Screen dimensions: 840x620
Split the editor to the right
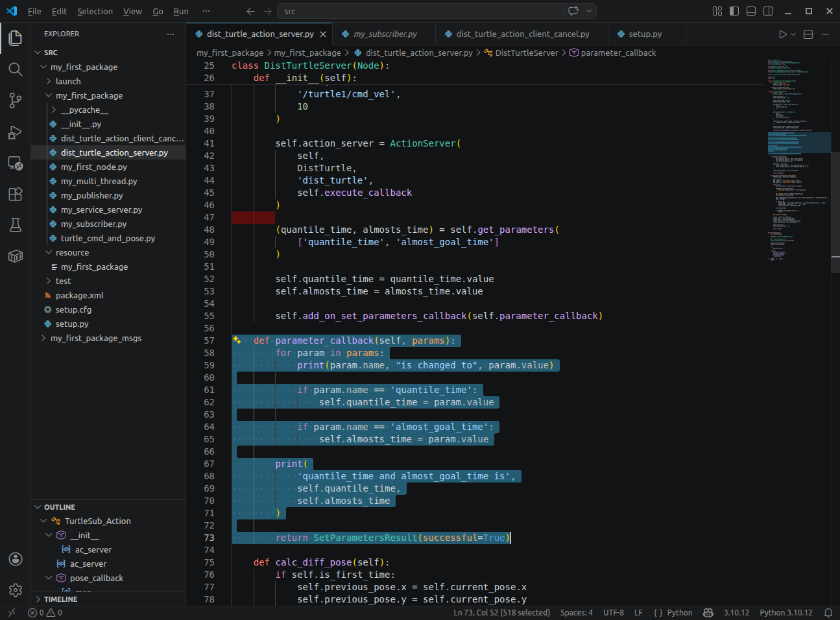click(808, 34)
